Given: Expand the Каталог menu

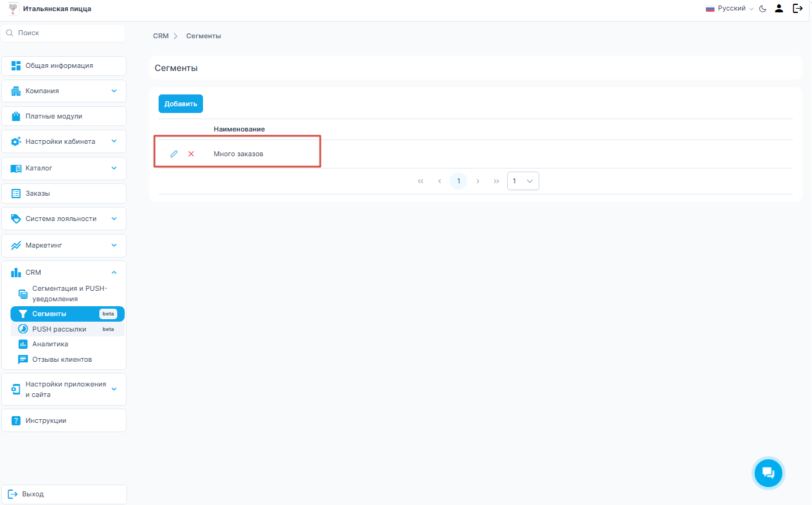Looking at the screenshot, I should pyautogui.click(x=64, y=168).
